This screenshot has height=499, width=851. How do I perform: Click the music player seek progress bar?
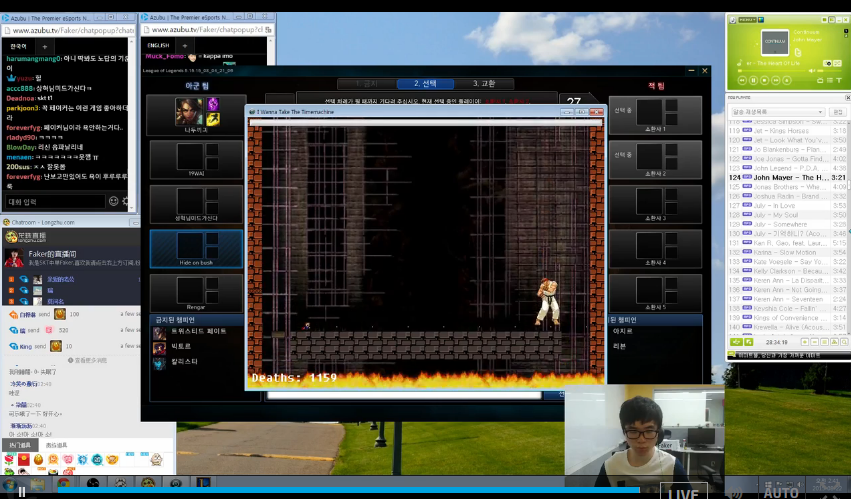tap(771, 71)
